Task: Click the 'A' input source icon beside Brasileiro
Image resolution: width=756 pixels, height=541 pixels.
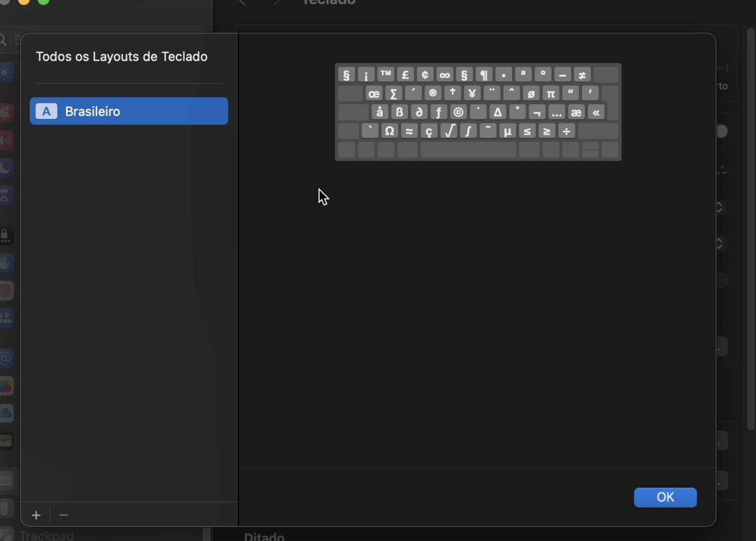Action: point(46,111)
